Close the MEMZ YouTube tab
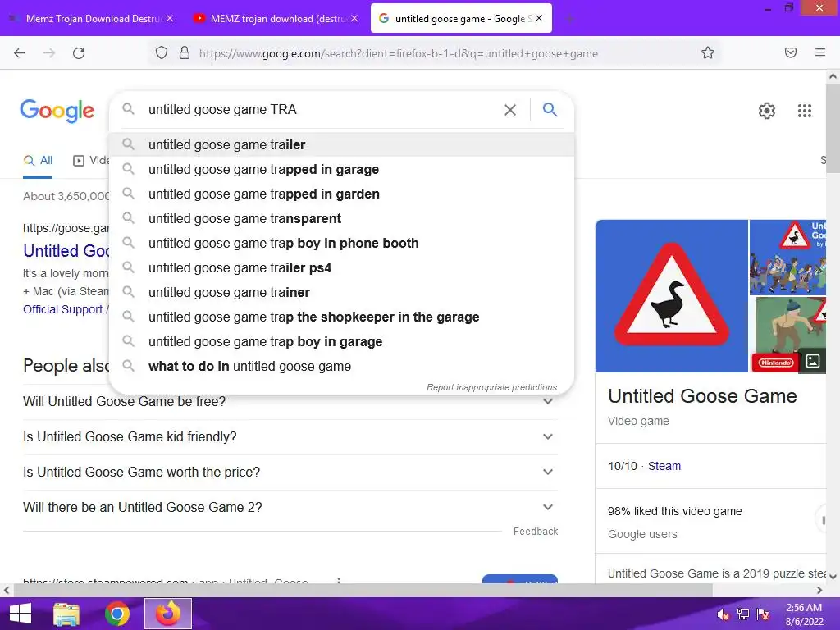 click(x=354, y=18)
